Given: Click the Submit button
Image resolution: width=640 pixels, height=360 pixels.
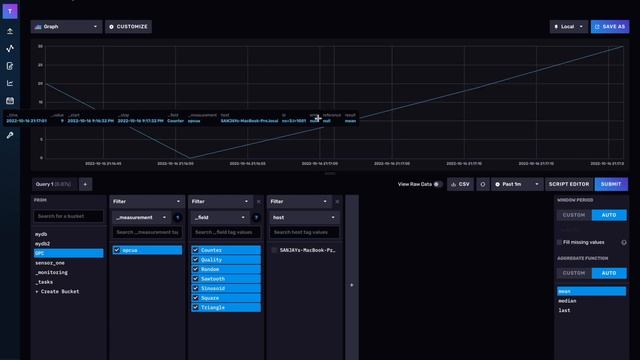Looking at the screenshot, I should point(611,184).
